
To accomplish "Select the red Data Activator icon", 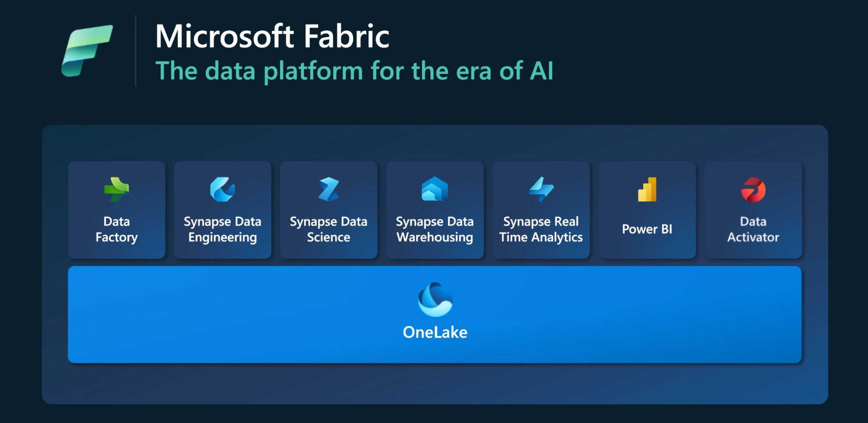I will 753,190.
